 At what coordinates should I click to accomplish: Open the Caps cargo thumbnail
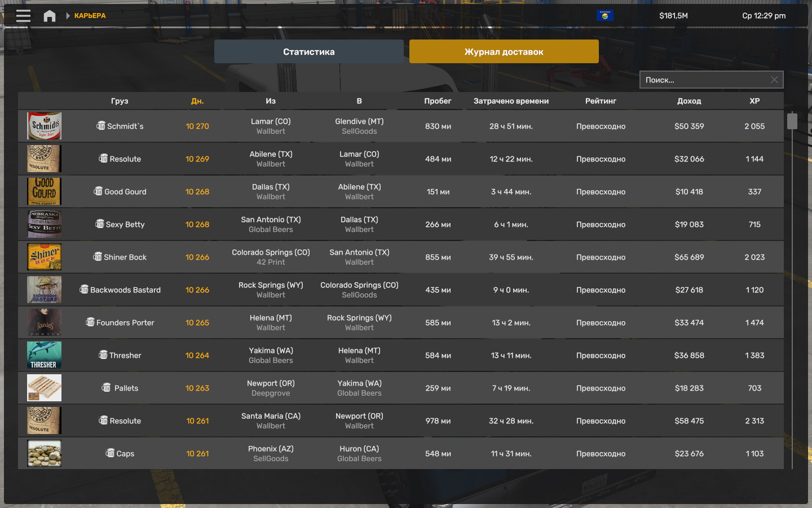[x=45, y=453]
